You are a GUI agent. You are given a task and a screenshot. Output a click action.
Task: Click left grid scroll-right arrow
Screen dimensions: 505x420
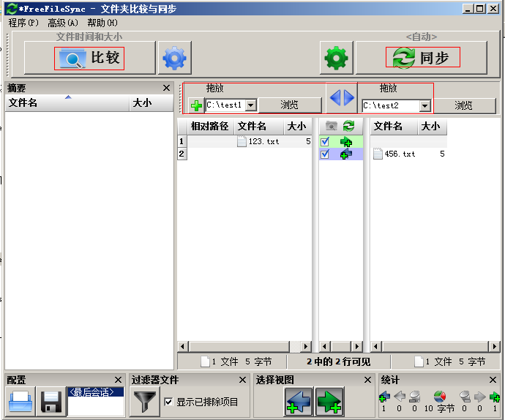point(306,347)
